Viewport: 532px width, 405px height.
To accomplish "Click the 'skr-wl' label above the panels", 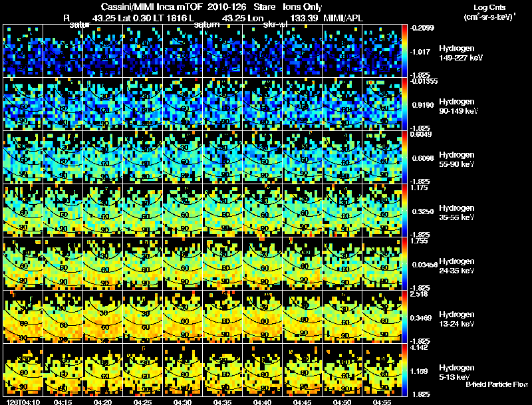I will pyautogui.click(x=275, y=25).
